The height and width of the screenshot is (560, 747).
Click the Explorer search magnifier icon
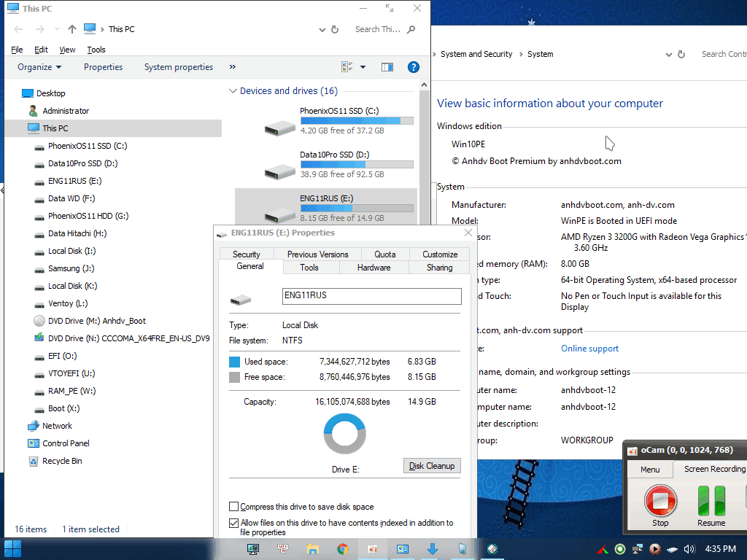411,29
